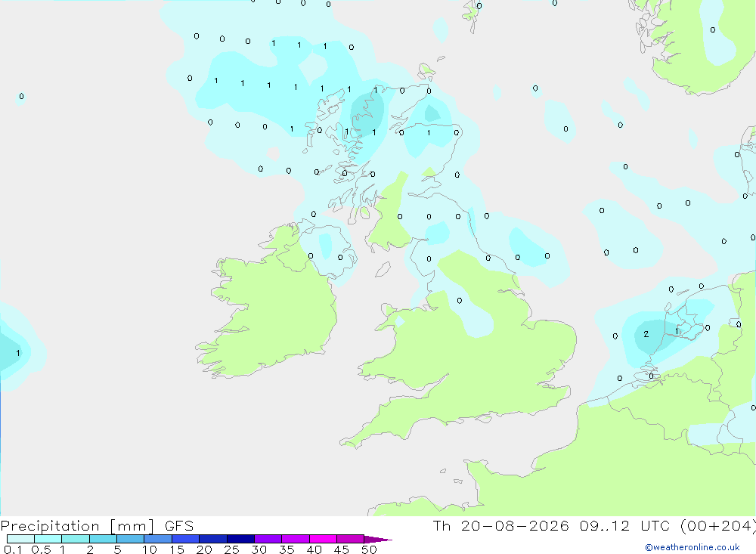Click the above-50 arrow tip of legend
This screenshot has height=554, width=756.
pyautogui.click(x=378, y=539)
